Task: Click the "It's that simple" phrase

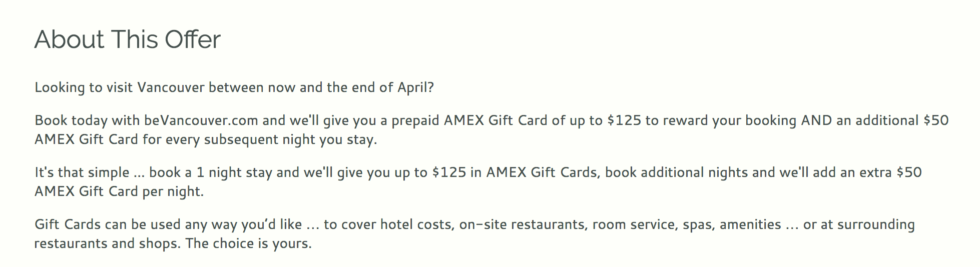Action: tap(82, 172)
